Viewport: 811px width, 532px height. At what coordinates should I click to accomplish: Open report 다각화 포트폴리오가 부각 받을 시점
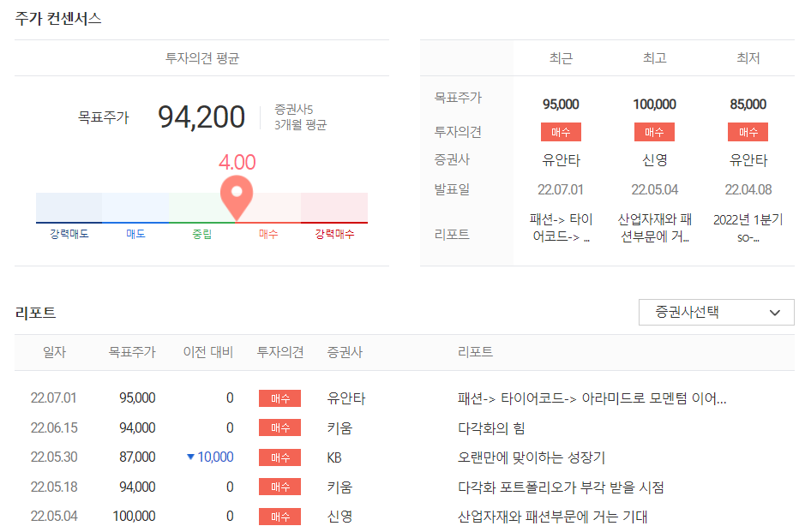[560, 487]
